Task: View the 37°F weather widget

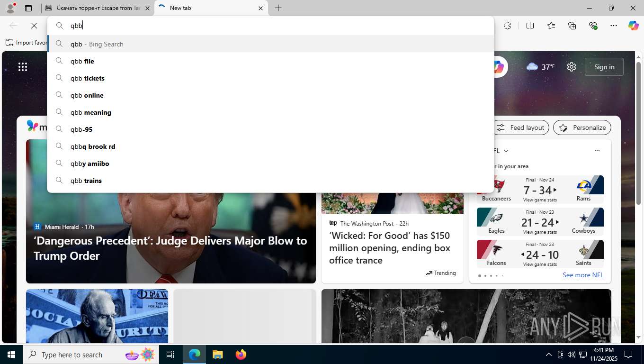Action: tap(540, 67)
